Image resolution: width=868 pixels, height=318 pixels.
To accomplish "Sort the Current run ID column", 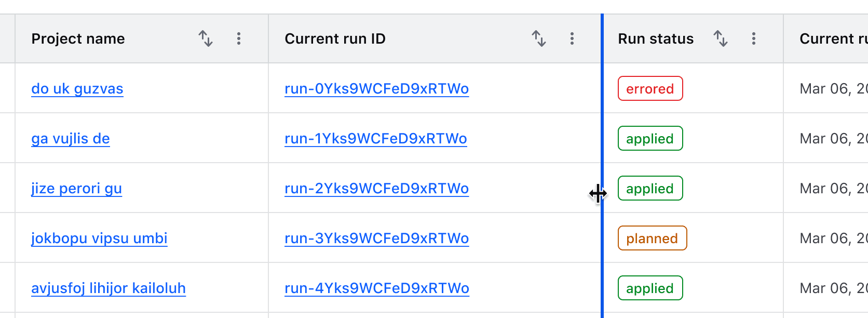I will click(539, 38).
